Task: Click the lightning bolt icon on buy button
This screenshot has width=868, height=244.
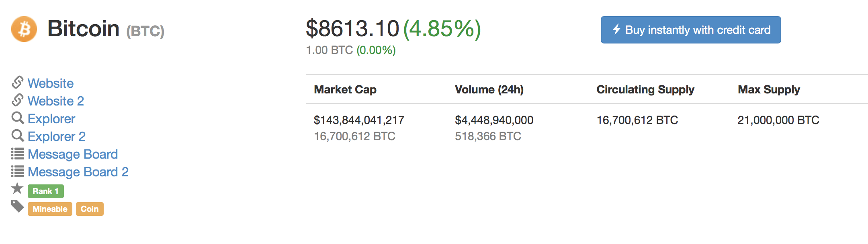Action: (616, 29)
